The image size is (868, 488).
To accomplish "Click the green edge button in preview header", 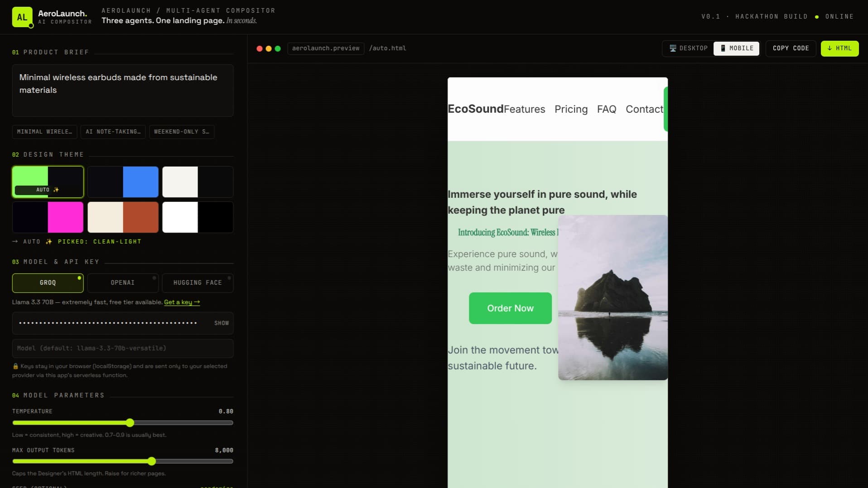I will pos(665,109).
